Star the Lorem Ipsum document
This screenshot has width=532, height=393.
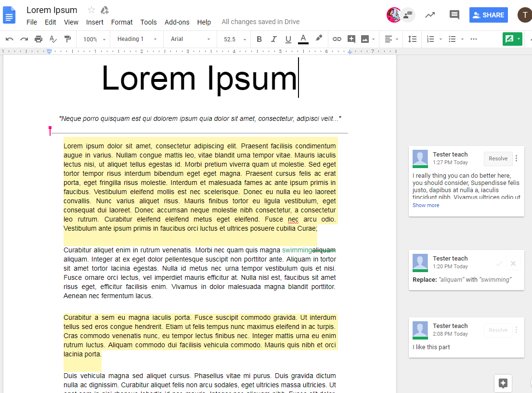coord(91,10)
